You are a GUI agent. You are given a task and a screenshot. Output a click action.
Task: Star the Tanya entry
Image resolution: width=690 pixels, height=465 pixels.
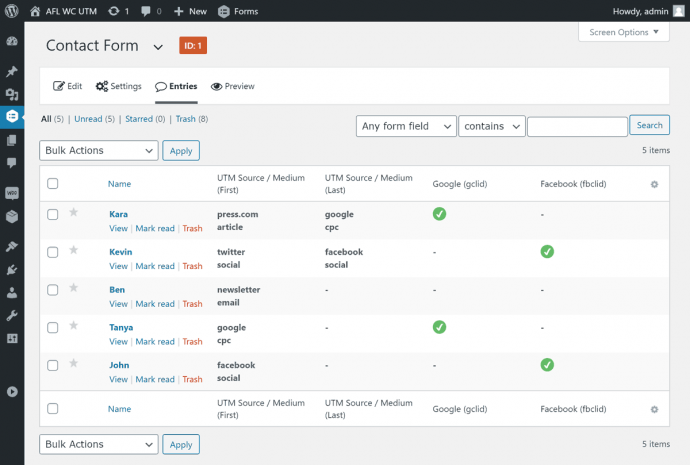click(73, 326)
